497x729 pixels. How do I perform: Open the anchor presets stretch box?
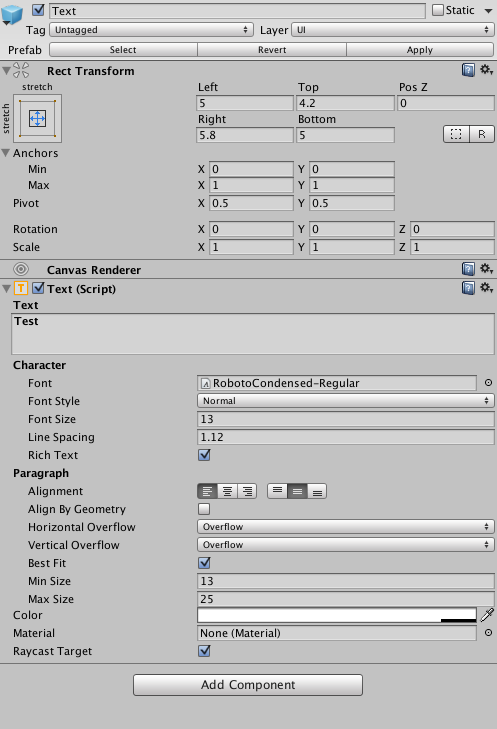38,119
